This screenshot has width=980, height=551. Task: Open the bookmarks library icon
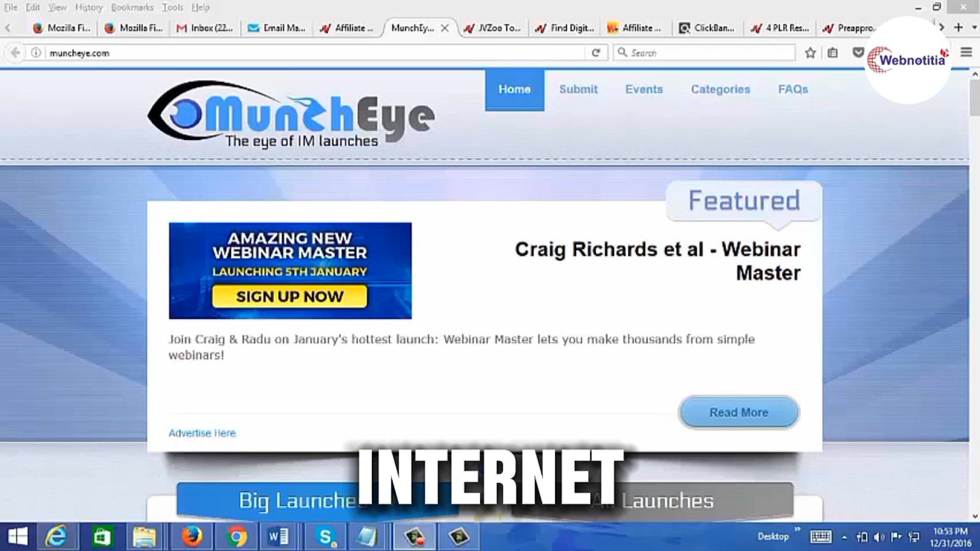point(832,53)
